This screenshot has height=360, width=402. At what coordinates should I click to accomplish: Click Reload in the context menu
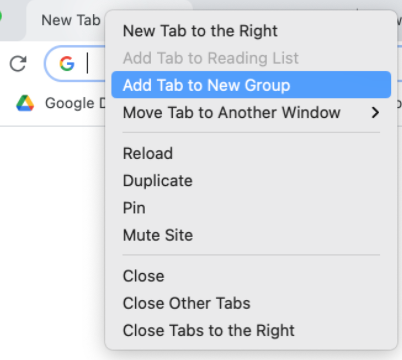251,153
